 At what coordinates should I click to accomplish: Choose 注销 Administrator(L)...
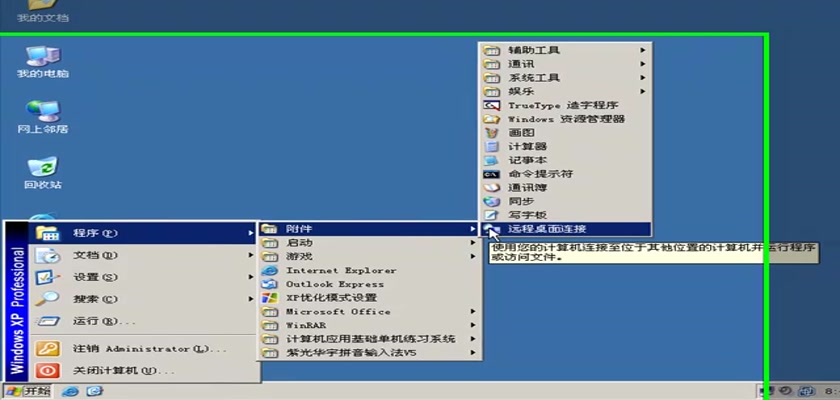click(x=142, y=349)
